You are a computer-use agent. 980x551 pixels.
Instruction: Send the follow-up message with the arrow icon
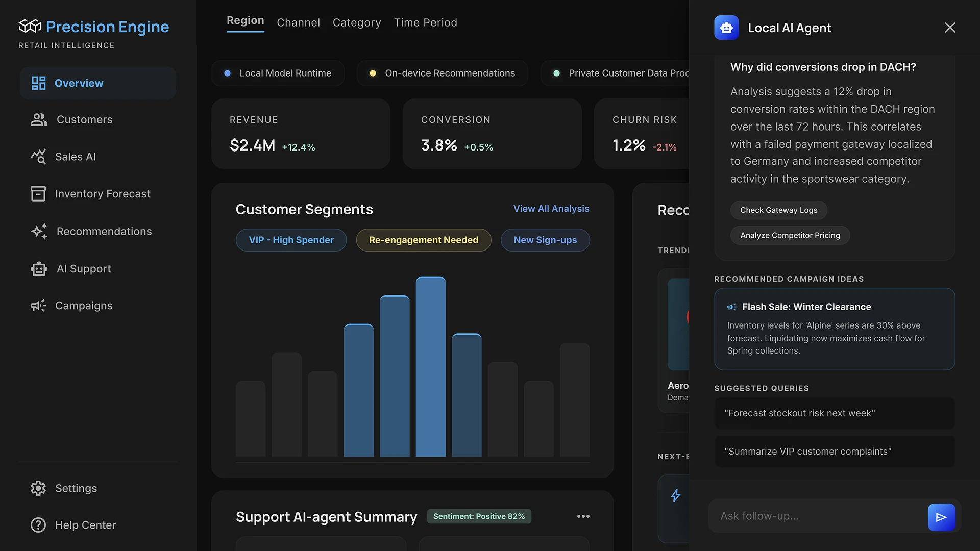pos(942,517)
